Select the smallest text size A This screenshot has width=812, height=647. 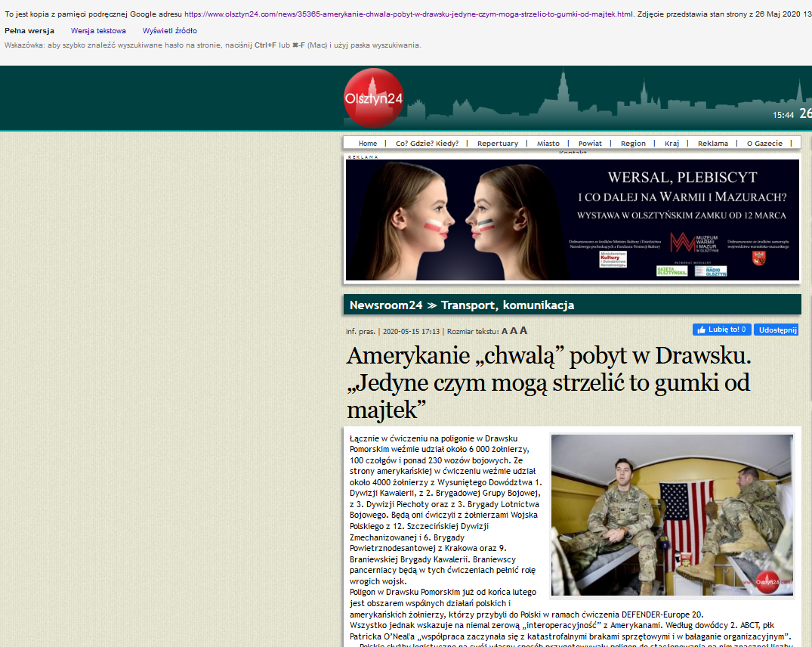click(x=505, y=331)
